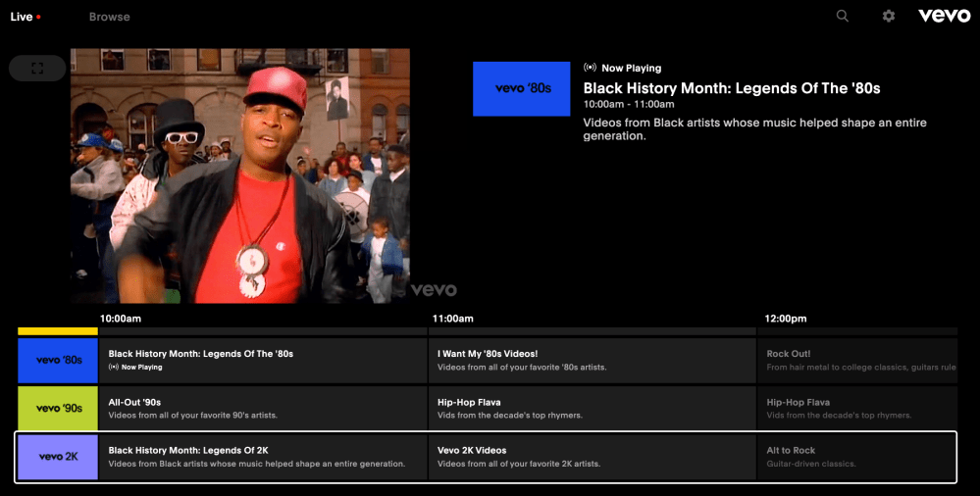Click the yellow current-time marker on timeline
This screenshot has height=496, width=980.
(x=58, y=331)
